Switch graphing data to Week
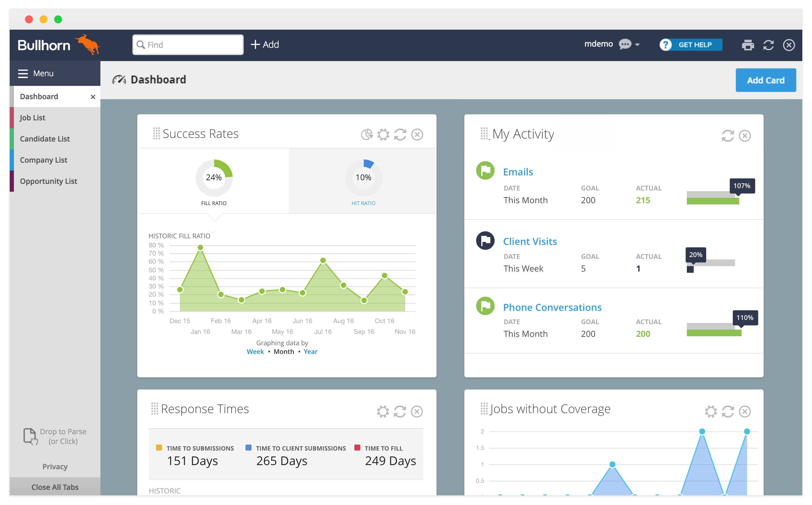 point(255,352)
